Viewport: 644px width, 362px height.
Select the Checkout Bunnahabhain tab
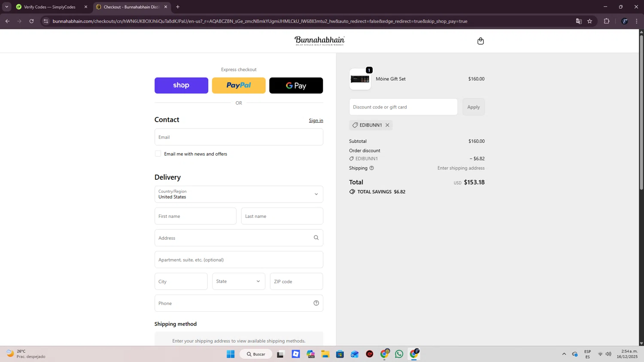tap(132, 7)
